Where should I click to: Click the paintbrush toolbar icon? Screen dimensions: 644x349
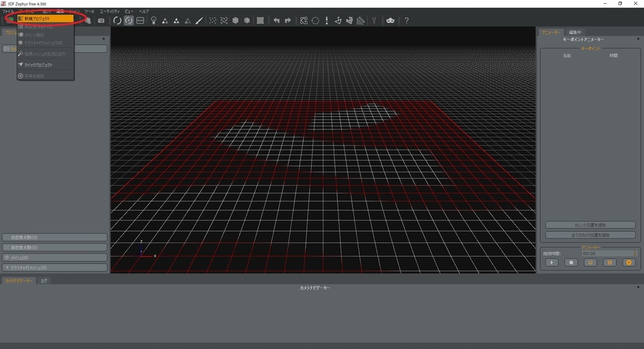coord(199,21)
